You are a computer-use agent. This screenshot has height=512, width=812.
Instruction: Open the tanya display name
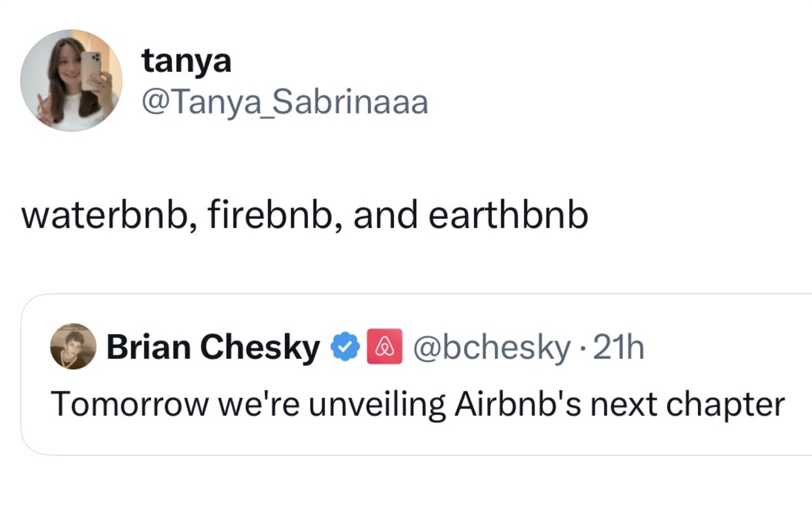click(186, 61)
